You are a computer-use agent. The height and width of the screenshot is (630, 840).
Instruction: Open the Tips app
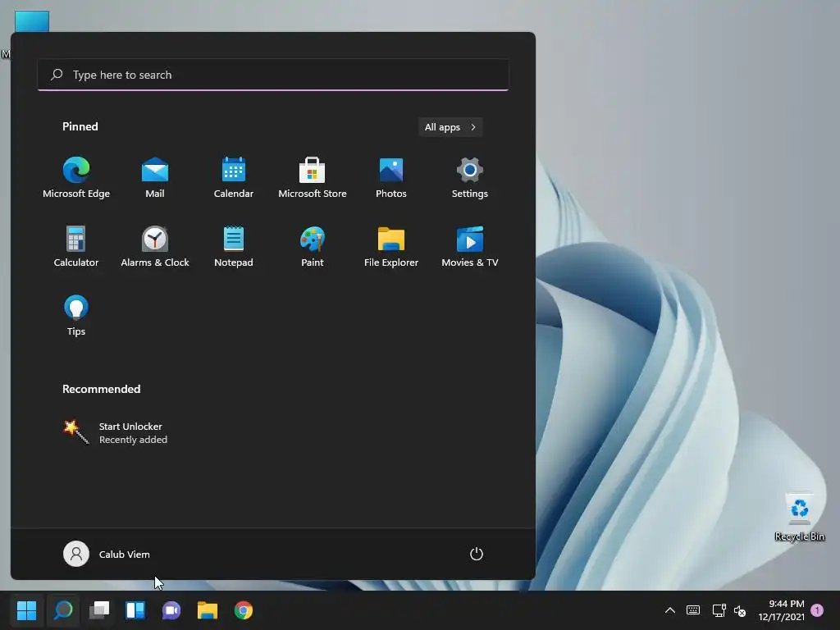pos(76,316)
